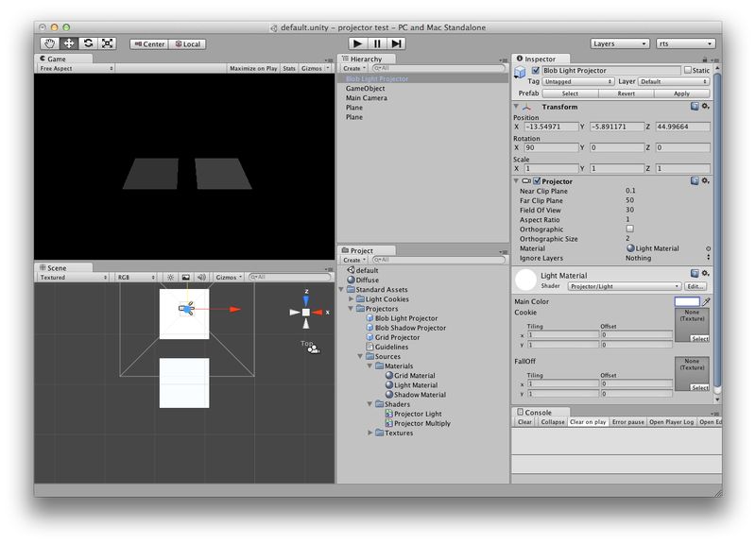Select the Rotate tool
Screen dimensions: 756x544
pyautogui.click(x=88, y=43)
